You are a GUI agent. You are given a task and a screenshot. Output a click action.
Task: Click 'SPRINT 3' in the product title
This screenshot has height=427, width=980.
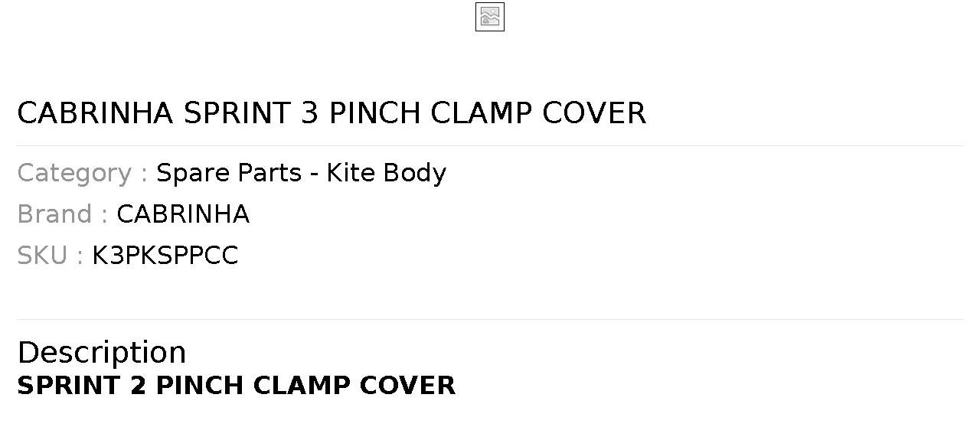tap(250, 113)
